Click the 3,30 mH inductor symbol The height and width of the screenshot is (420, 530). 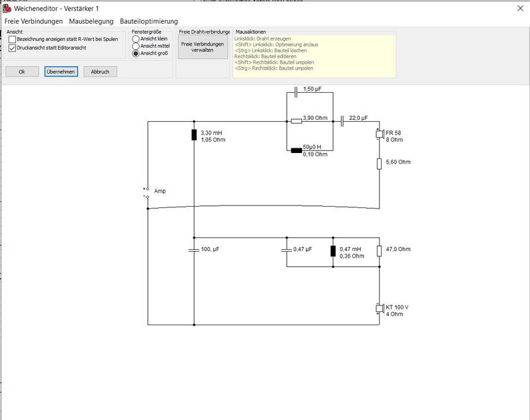[194, 134]
